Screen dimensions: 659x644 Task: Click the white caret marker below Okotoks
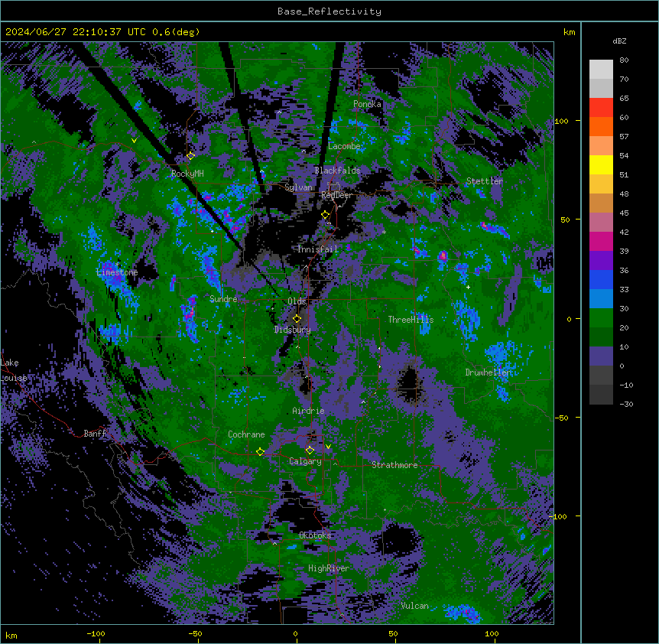[x=275, y=544]
